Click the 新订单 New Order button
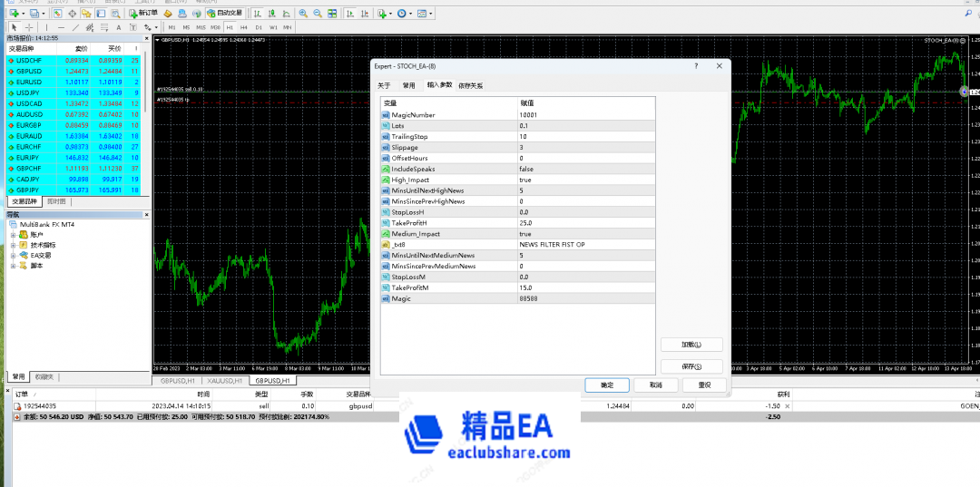 coord(143,13)
